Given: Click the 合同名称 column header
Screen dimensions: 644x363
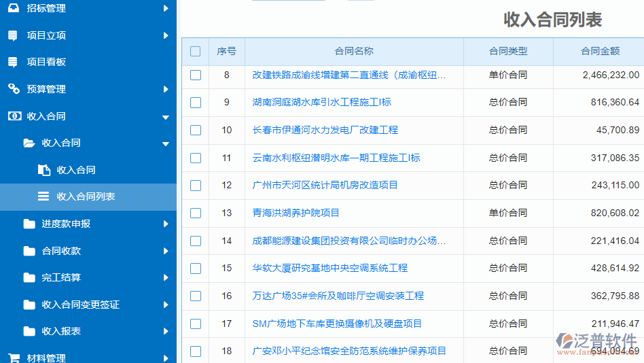Looking at the screenshot, I should click(354, 51).
